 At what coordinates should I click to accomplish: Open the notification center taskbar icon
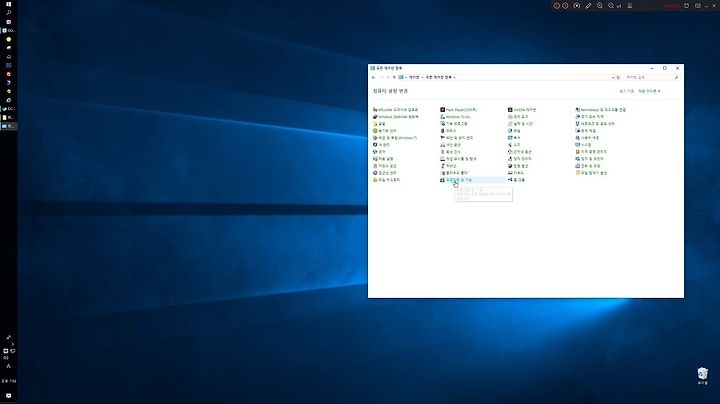[8, 395]
